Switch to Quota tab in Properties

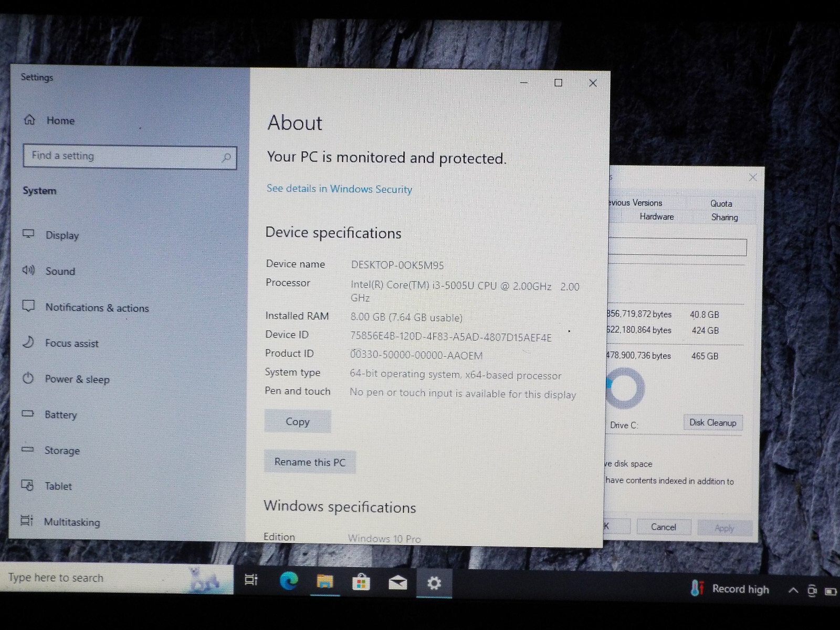[x=721, y=203]
